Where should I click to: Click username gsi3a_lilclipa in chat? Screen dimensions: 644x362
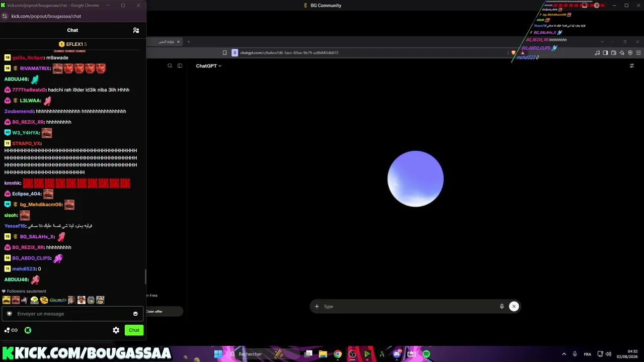[x=28, y=58]
